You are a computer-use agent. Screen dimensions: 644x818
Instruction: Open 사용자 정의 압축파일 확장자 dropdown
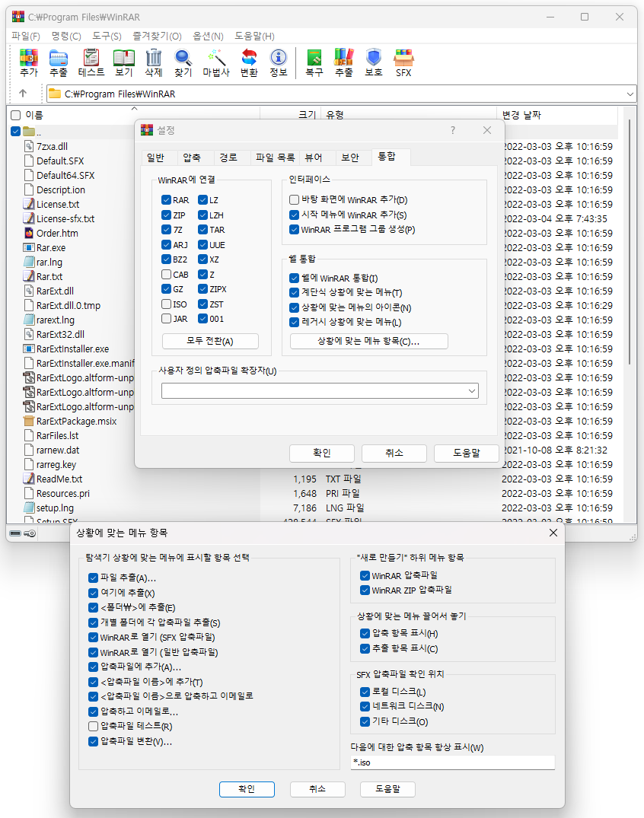pyautogui.click(x=472, y=391)
